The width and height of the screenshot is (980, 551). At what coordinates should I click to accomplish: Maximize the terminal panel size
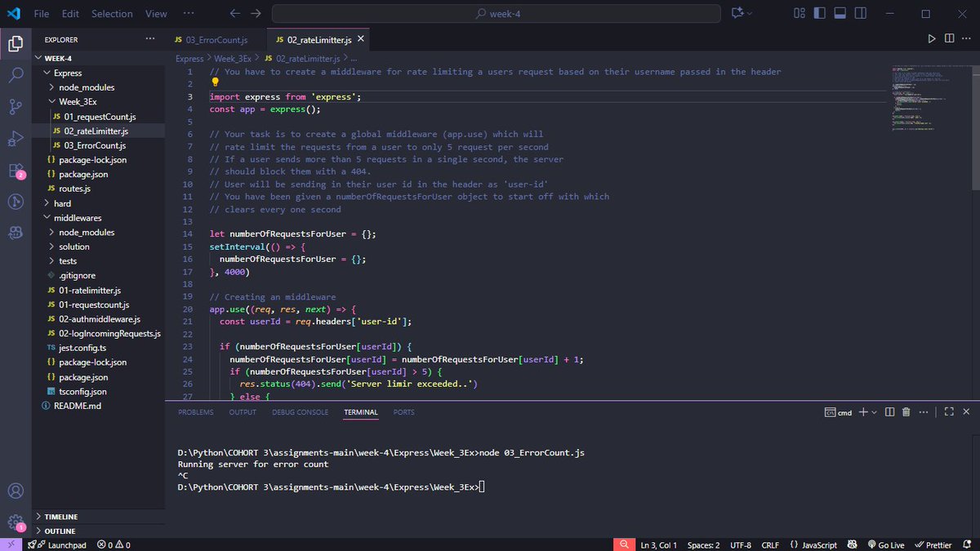949,412
